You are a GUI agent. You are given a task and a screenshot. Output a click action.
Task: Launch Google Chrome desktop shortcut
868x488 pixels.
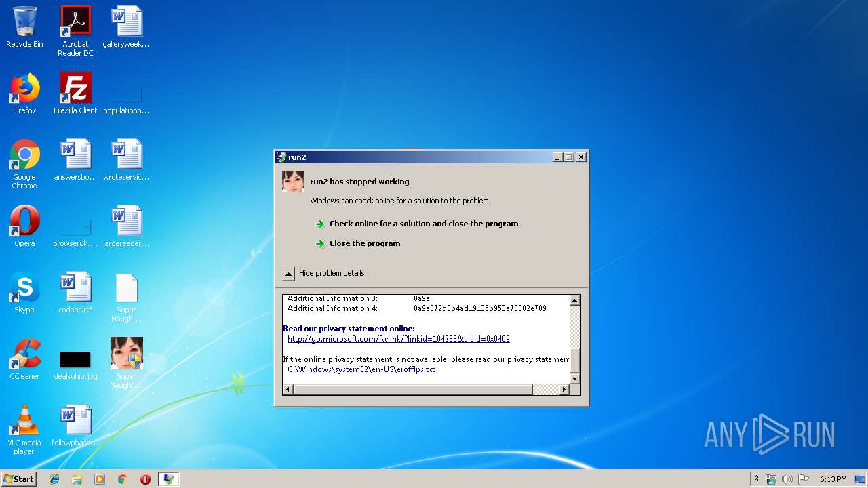pos(24,164)
